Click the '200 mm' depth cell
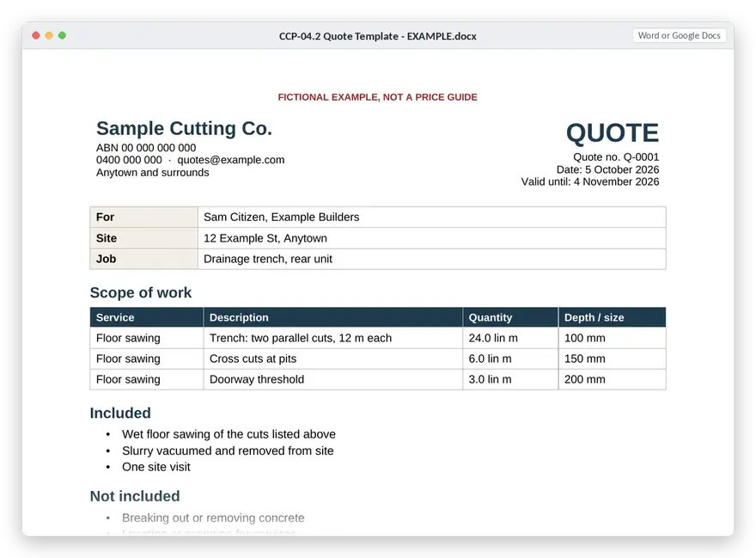This screenshot has height=558, width=756. (613, 379)
